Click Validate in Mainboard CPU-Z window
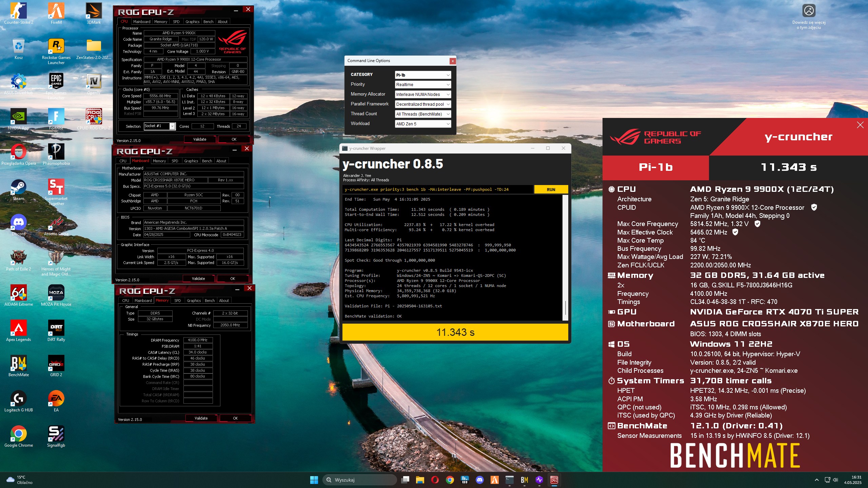The width and height of the screenshot is (868, 488). [198, 279]
